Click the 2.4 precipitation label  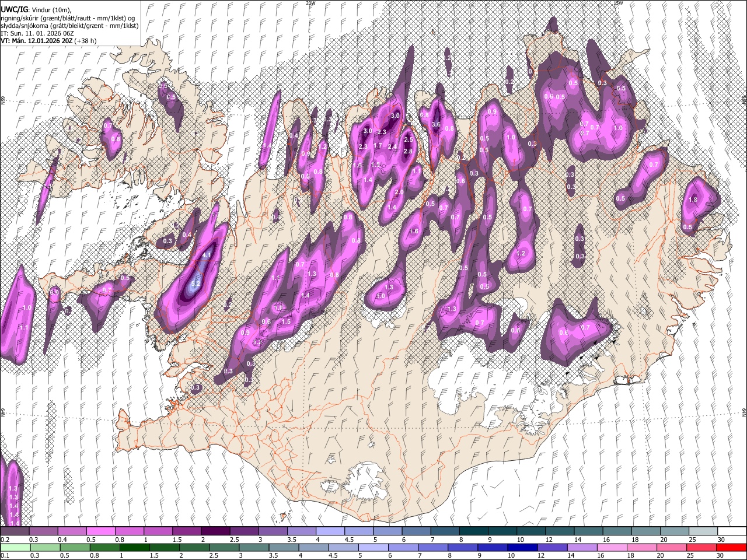(x=392, y=146)
